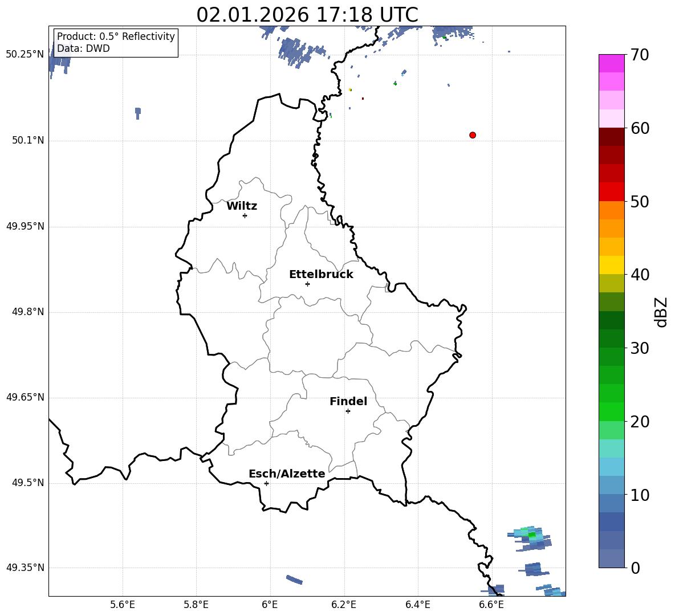Click the 'Data: DWD' text
The image size is (675, 616).
83,48
